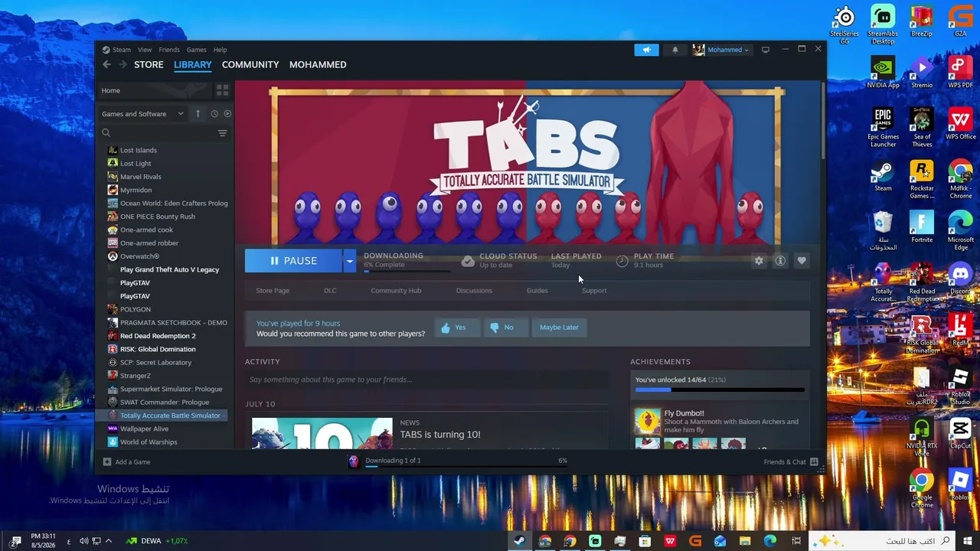Viewport: 980px width, 551px height.
Task: Open the TABS Guides link
Action: (x=537, y=291)
